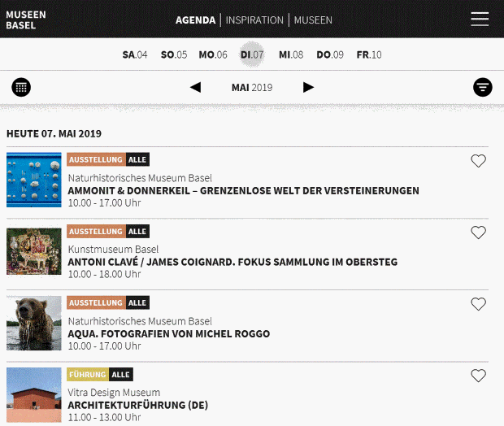
Task: Click the Heute 07. Mai 2019 heading
Action: click(x=54, y=133)
